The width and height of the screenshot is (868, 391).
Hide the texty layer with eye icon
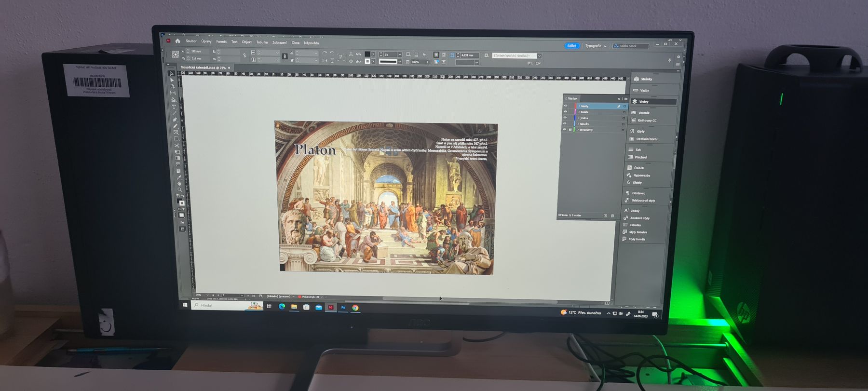(566, 106)
